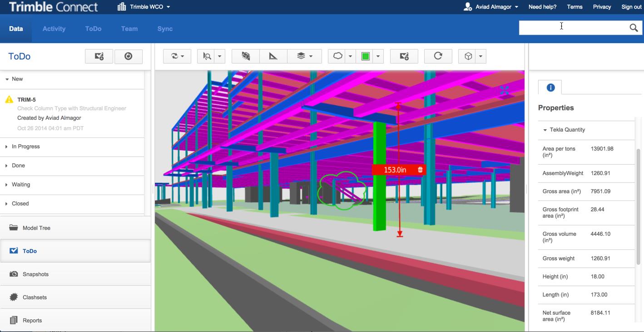Open the Clashsets panel from the sidebar
Viewport: 644px width, 332px height.
click(x=14, y=297)
